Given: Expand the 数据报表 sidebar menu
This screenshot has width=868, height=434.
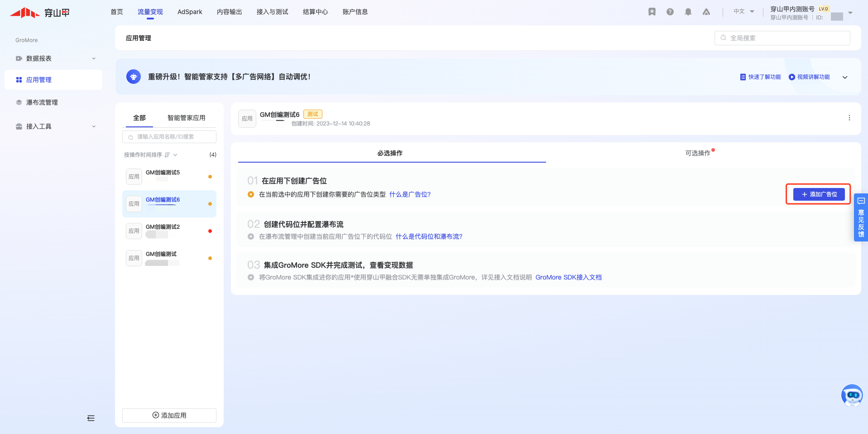Looking at the screenshot, I should [94, 58].
